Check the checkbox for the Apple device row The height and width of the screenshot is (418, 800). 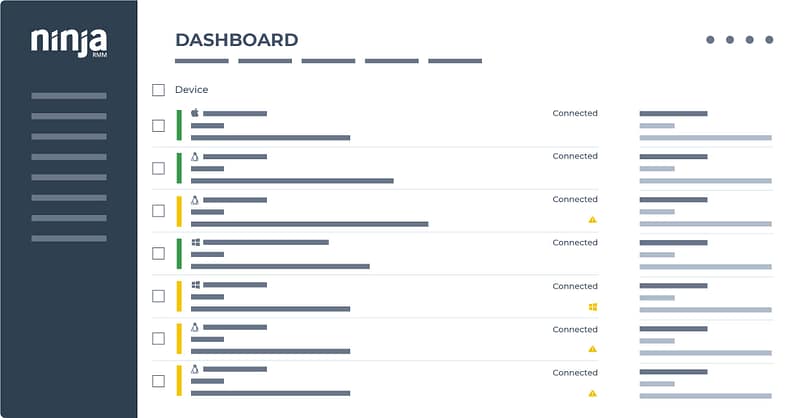click(x=158, y=126)
